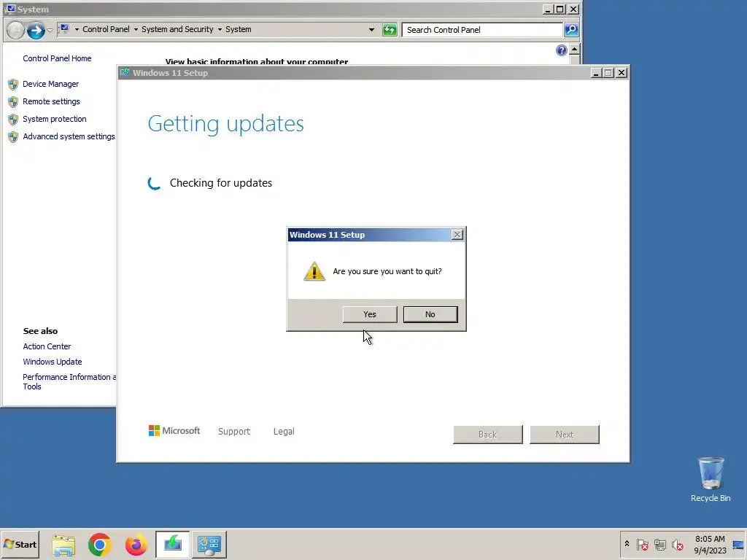Click the taskbar clock showing 8:05 AM
747x560 pixels.
point(710,544)
